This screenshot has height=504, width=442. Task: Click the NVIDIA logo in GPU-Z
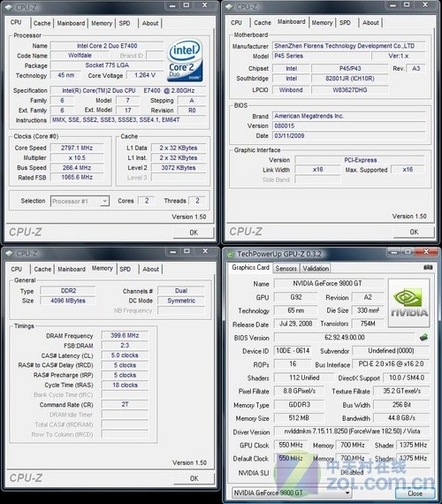[409, 303]
